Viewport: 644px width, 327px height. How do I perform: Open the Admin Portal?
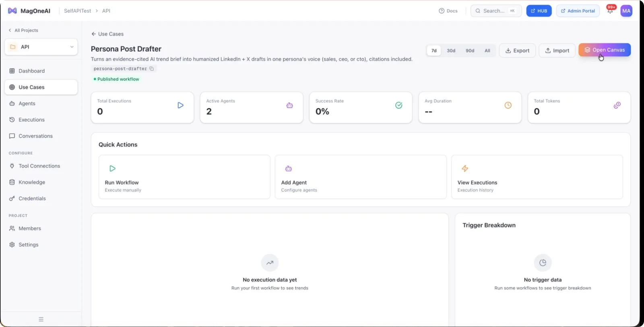(578, 11)
